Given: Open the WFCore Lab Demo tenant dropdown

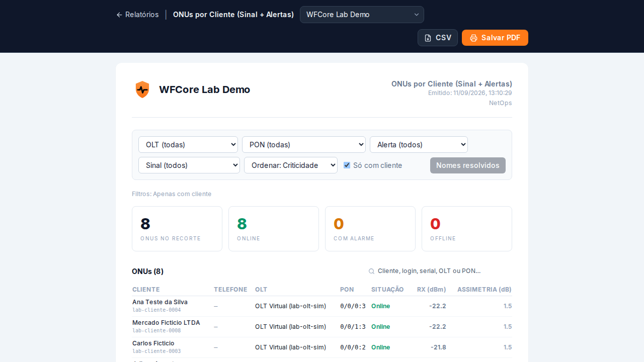Looking at the screenshot, I should [362, 15].
